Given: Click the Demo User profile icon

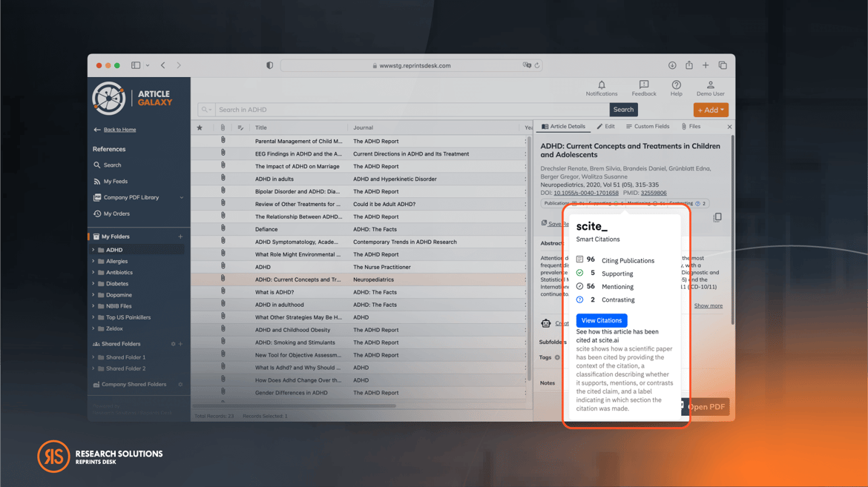Looking at the screenshot, I should tap(710, 85).
